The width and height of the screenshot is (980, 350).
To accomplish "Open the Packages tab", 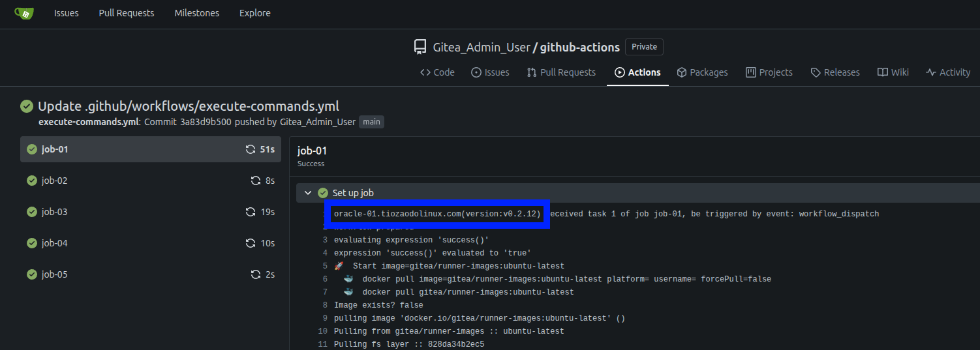I will [702, 72].
